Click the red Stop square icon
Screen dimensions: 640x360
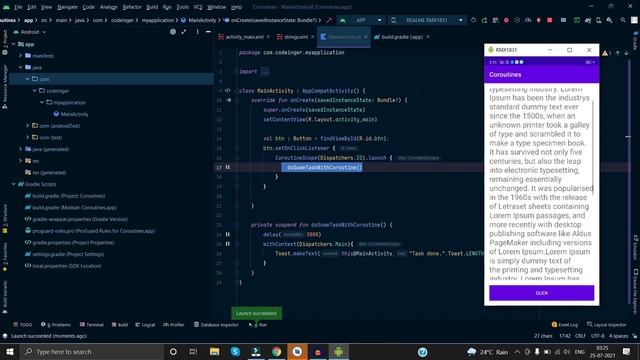[549, 20]
